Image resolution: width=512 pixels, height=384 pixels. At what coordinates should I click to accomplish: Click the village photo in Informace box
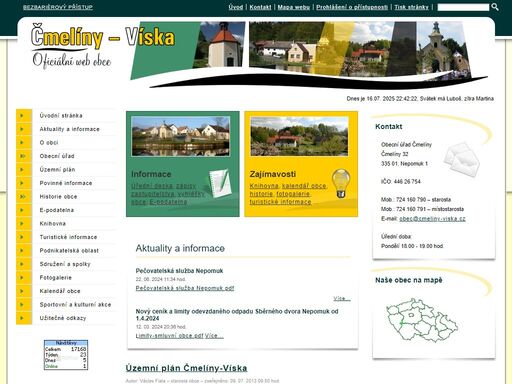coord(180,136)
